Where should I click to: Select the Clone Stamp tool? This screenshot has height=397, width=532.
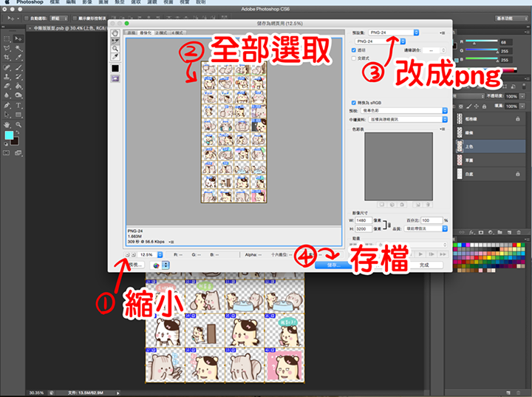7,77
